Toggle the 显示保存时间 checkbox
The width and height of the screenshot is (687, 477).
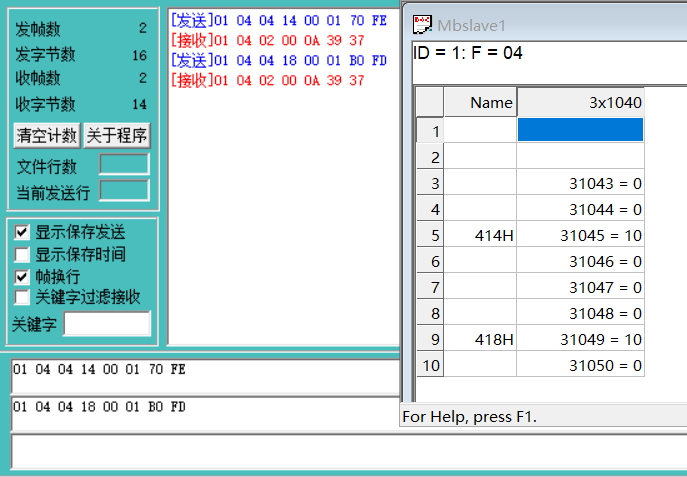tap(22, 254)
